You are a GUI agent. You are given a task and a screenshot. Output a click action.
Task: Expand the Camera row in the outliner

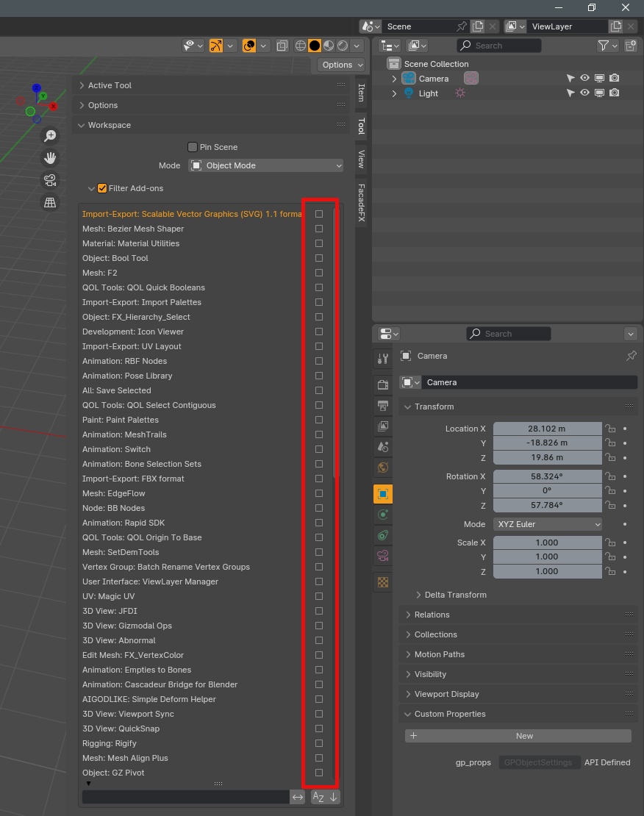[394, 79]
